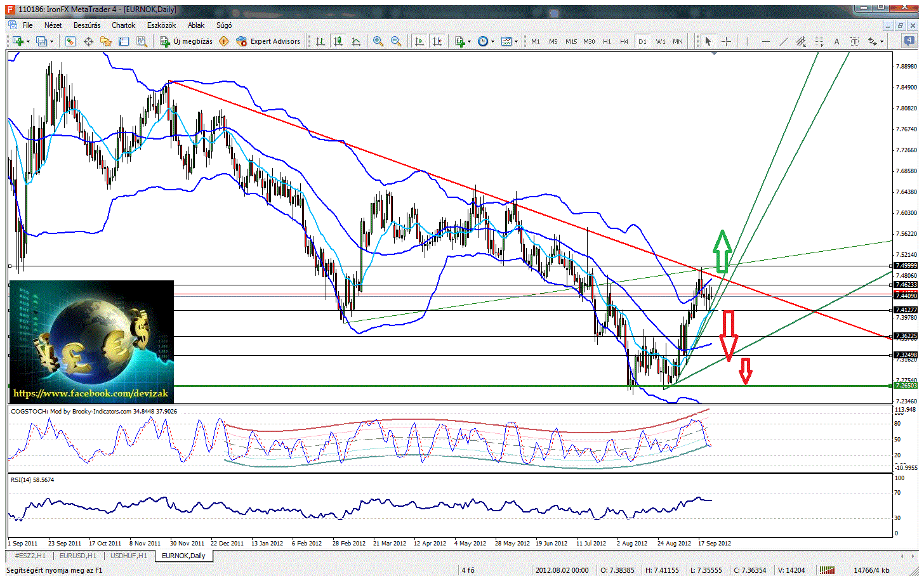Image resolution: width=924 pixels, height=581 pixels.
Task: Open the Strategy Tester icon
Action: pos(142,41)
